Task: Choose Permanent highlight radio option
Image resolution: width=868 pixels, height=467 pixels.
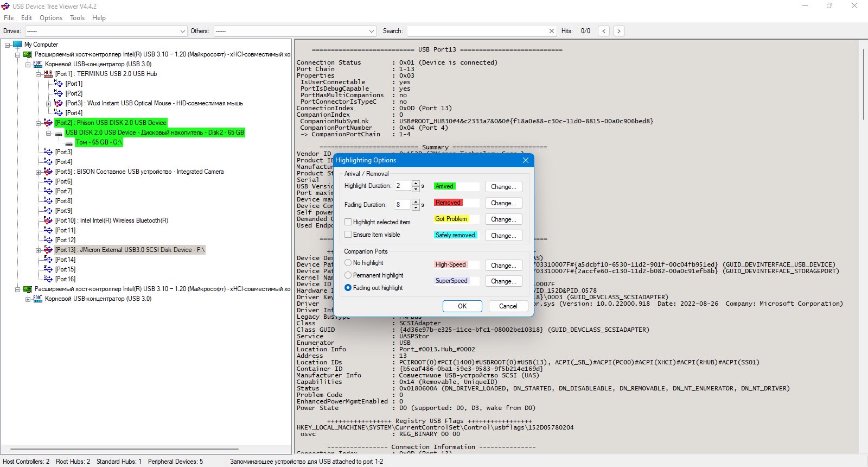Action: click(x=348, y=275)
